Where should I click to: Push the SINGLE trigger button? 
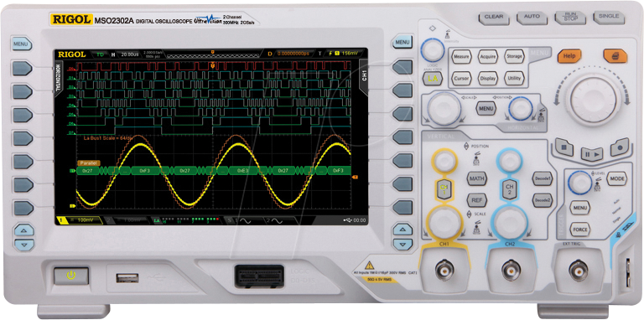pyautogui.click(x=609, y=18)
